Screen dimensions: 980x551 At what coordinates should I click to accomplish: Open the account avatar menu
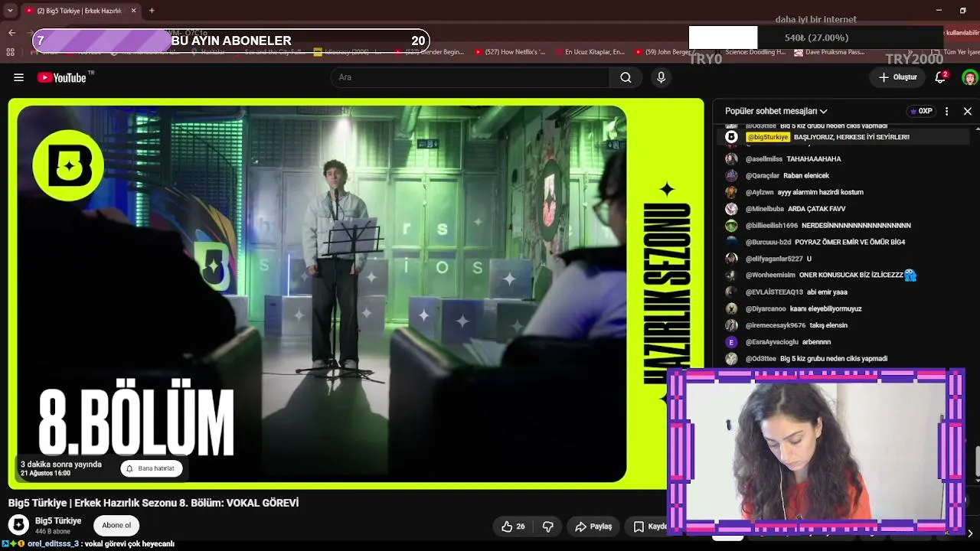click(970, 77)
